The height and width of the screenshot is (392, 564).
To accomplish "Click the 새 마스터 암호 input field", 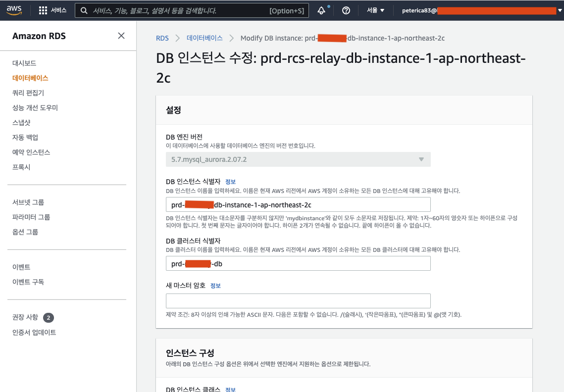I will [298, 301].
